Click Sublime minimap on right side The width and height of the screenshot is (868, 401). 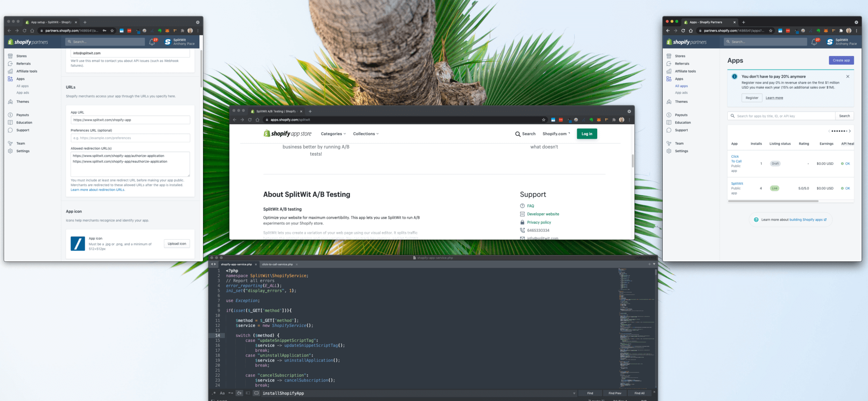636,327
